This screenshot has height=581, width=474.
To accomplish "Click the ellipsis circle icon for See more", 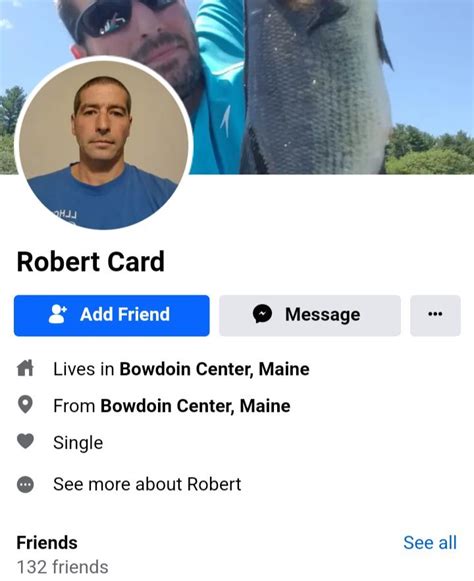I will [25, 484].
